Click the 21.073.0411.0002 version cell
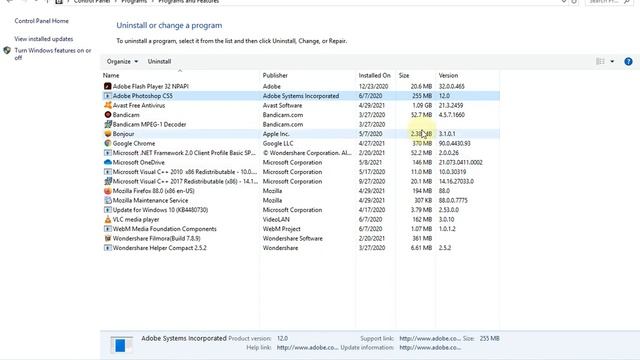The width and height of the screenshot is (640, 360). click(460, 162)
